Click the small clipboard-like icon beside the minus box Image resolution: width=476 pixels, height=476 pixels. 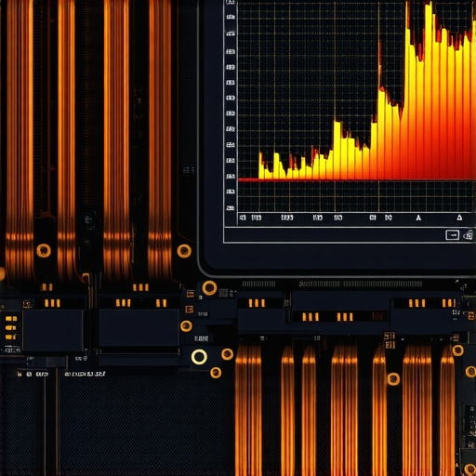coord(468,235)
